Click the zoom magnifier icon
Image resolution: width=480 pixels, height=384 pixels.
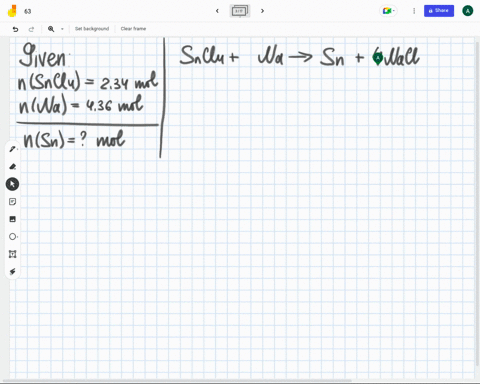tap(51, 29)
